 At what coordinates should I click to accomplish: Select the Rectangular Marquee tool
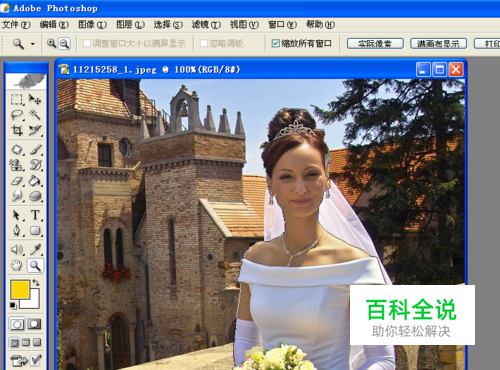tap(17, 99)
